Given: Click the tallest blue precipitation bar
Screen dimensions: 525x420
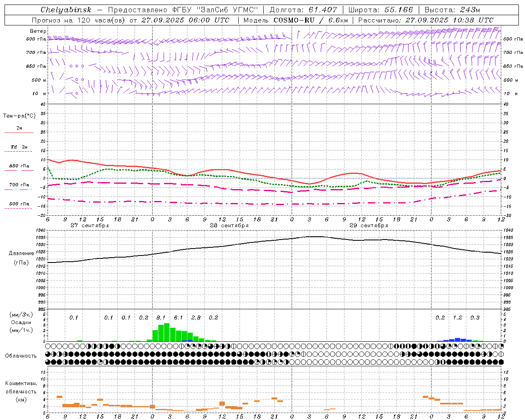Looking at the screenshot, I should [x=457, y=340].
